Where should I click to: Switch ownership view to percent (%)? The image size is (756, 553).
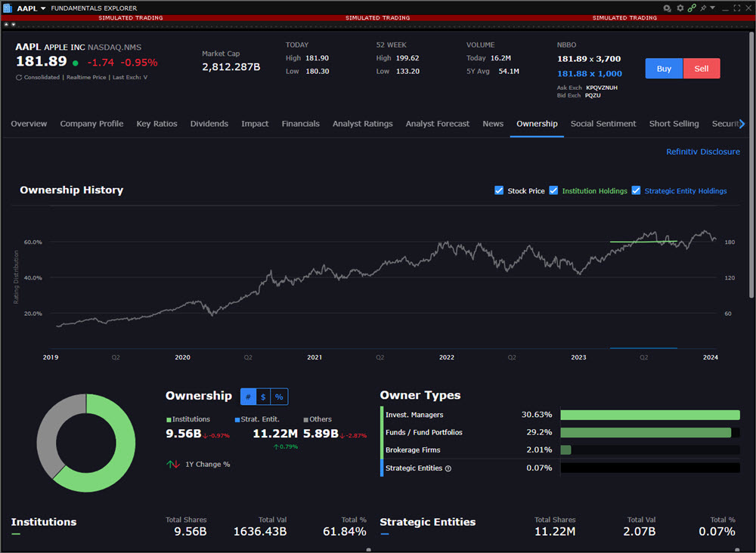(279, 397)
